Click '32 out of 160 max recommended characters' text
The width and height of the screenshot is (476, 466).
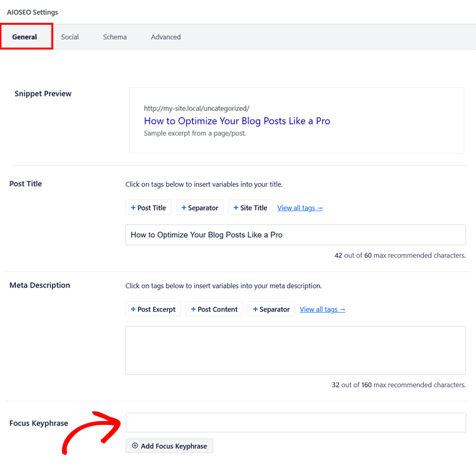pos(398,385)
